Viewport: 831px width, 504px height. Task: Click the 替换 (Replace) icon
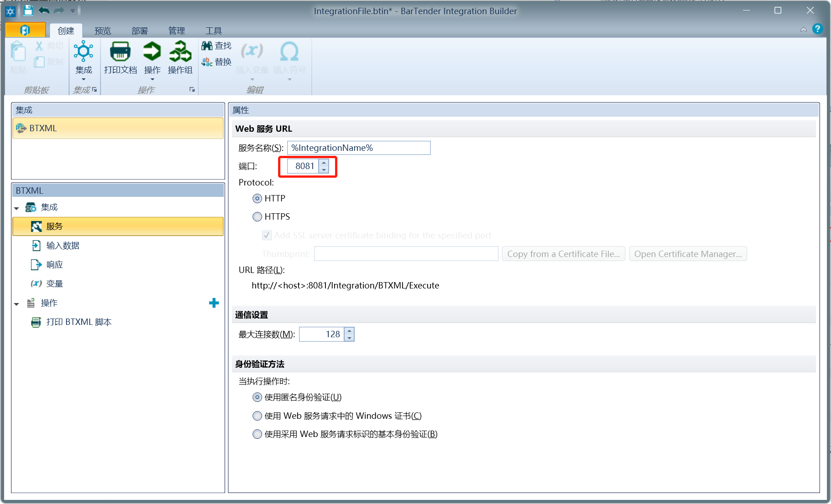[207, 62]
